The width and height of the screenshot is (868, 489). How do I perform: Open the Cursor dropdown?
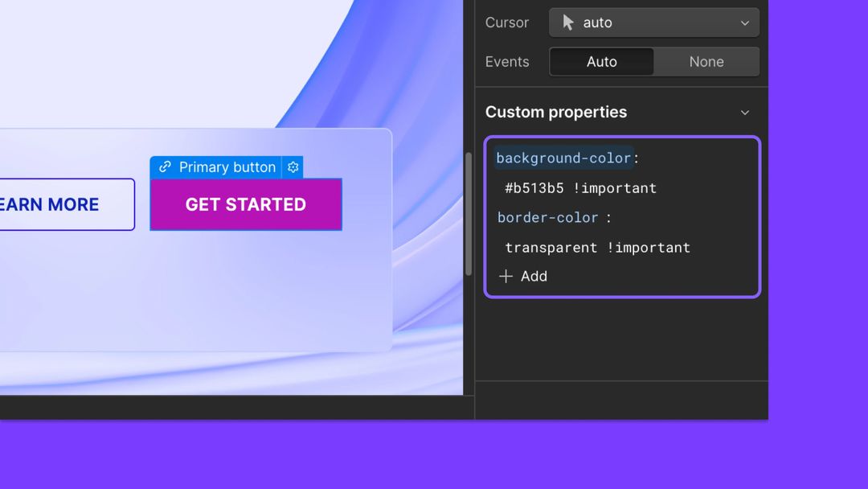(x=653, y=23)
